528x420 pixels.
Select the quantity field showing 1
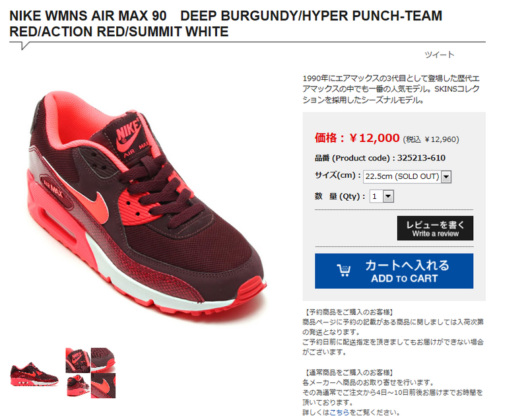click(x=381, y=196)
